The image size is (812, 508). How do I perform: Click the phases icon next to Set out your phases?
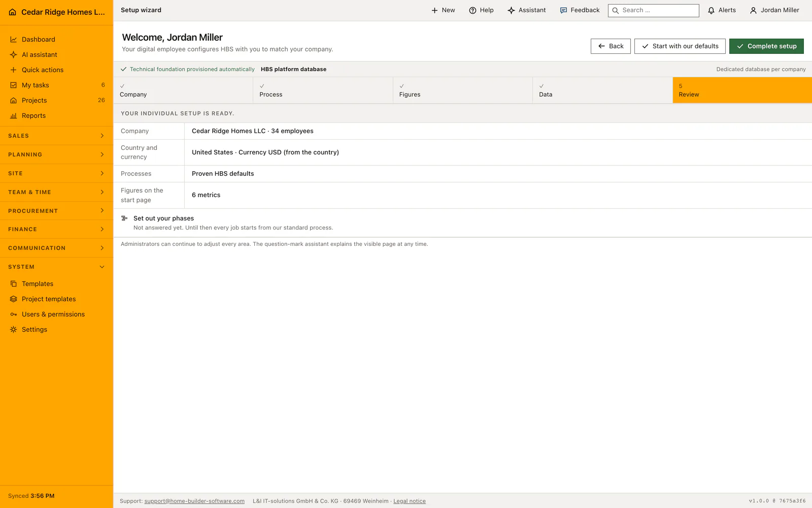tap(124, 218)
